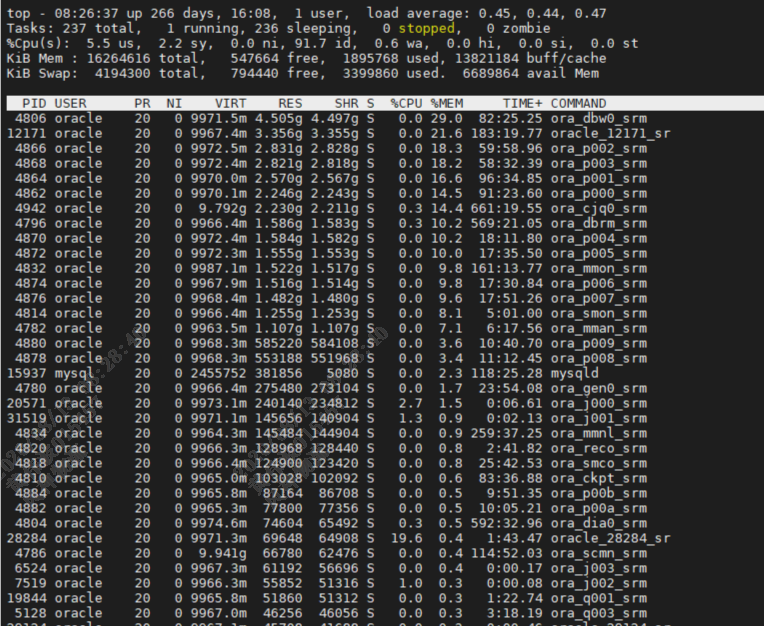Click the 4194300 swap total value
764x626 pixels.
pyautogui.click(x=122, y=74)
